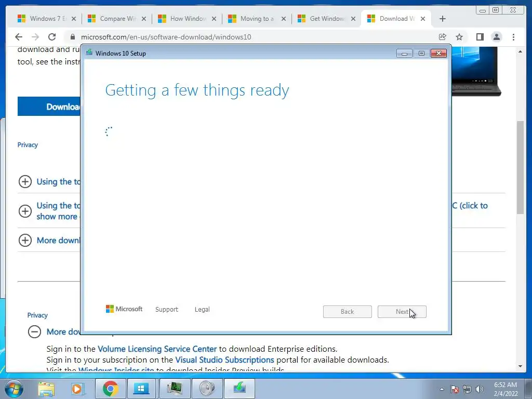Click Legal in the Windows 10 Setup dialog

pyautogui.click(x=202, y=310)
